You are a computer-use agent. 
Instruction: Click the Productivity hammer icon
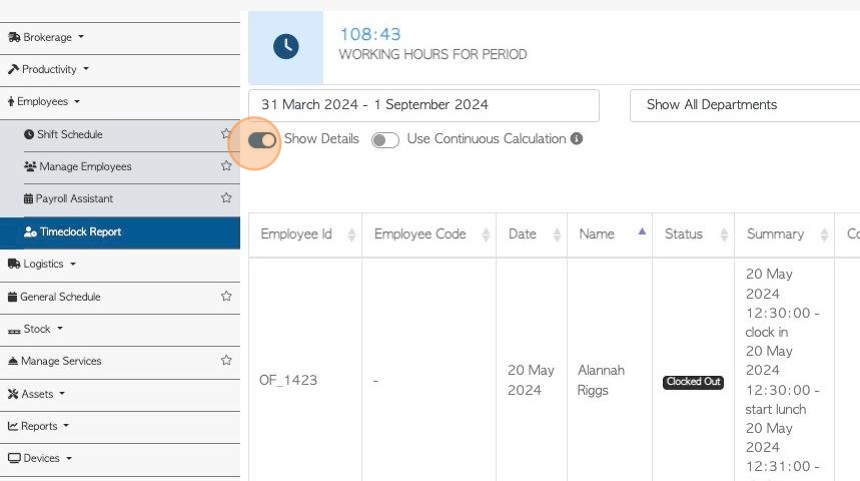[14, 69]
